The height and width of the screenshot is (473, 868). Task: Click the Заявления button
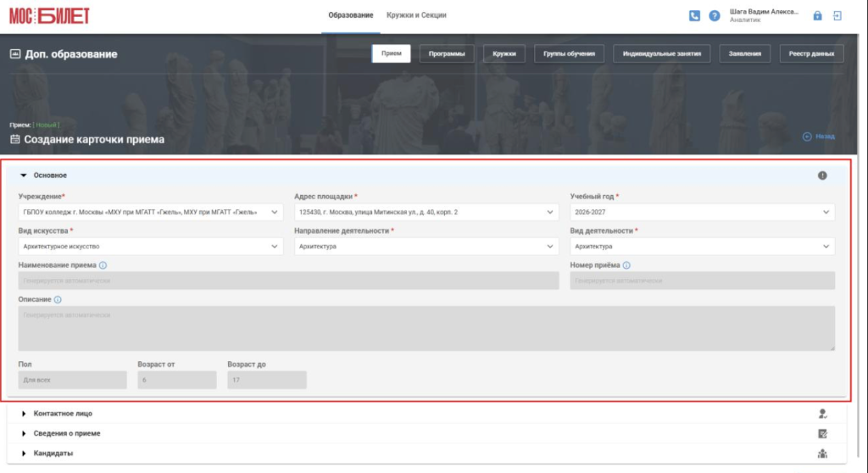tap(744, 53)
